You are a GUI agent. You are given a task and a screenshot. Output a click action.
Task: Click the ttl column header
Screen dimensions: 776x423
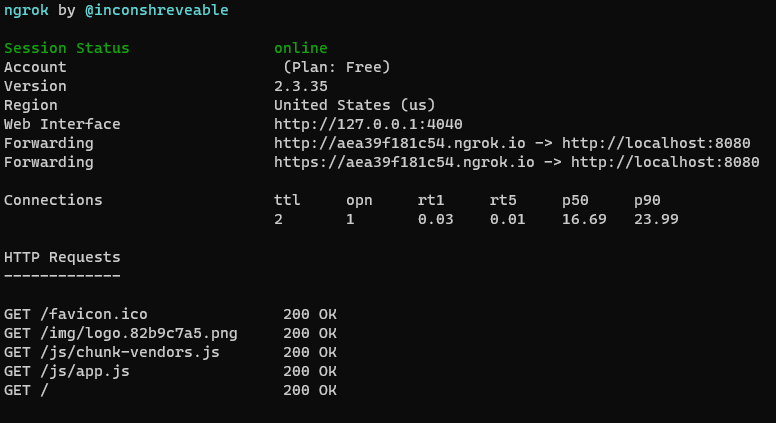pos(287,200)
